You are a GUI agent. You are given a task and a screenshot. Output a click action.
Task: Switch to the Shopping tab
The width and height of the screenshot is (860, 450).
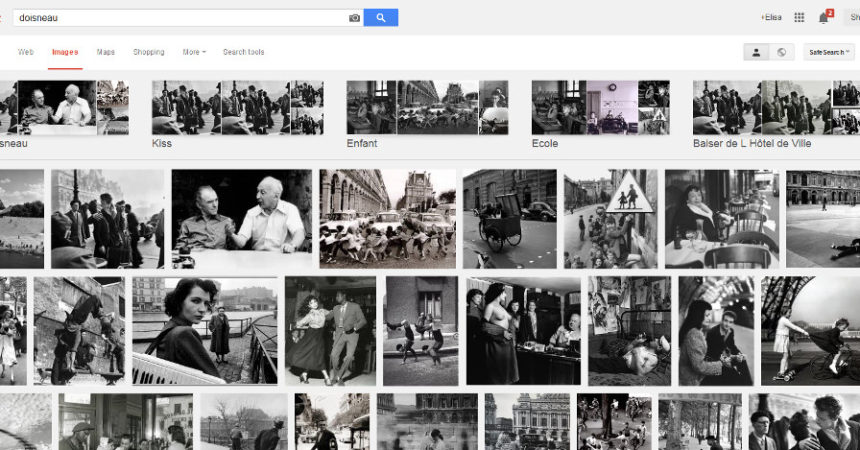149,52
